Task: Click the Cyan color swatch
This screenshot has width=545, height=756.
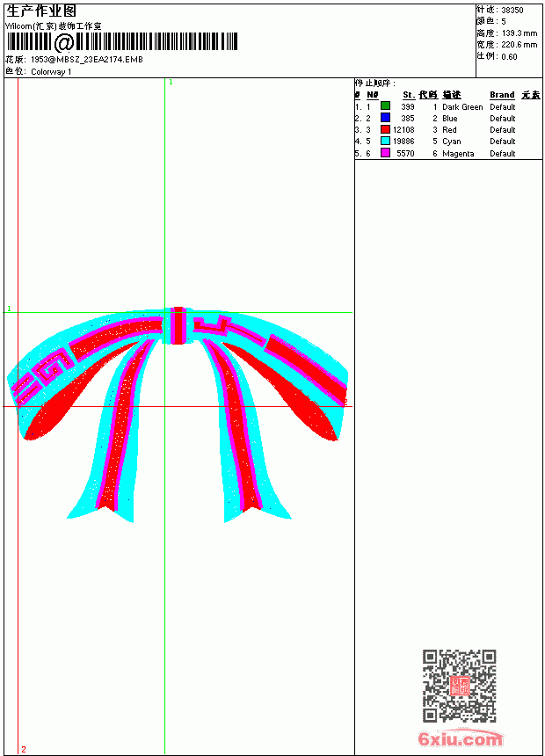Action: pos(385,141)
